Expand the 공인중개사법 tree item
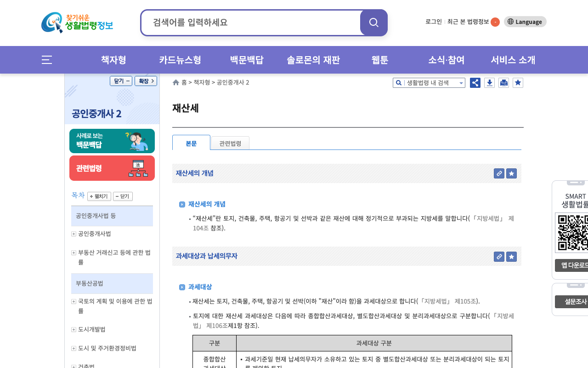The width and height of the screenshot is (588, 368). coord(73,234)
